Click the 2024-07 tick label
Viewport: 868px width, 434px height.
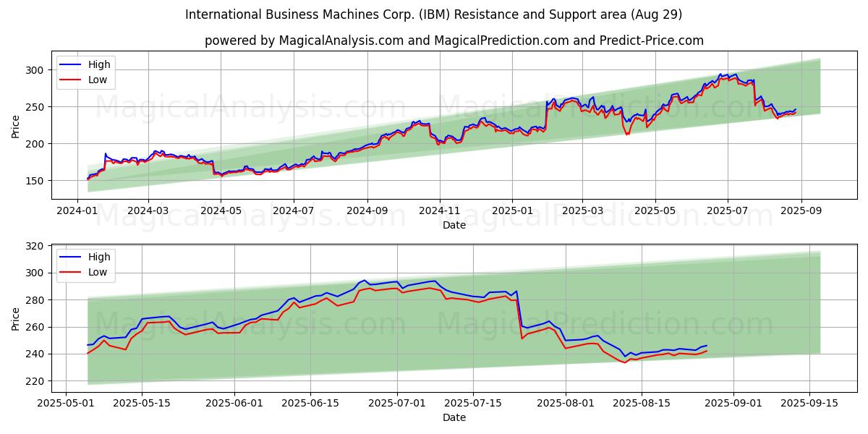pyautogui.click(x=294, y=212)
